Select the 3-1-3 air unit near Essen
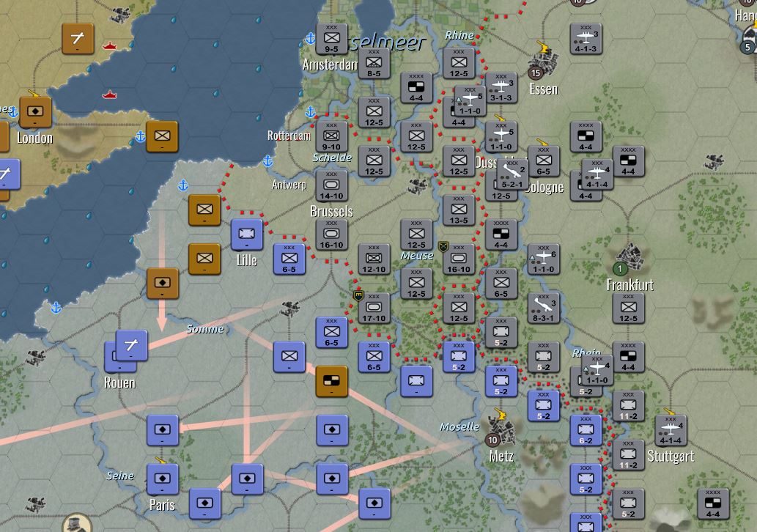 pos(501,88)
